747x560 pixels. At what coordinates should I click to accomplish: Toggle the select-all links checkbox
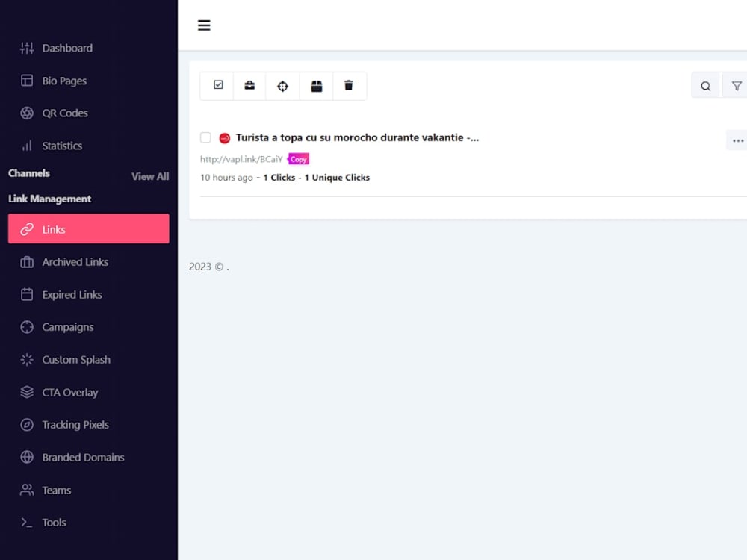[x=216, y=85]
